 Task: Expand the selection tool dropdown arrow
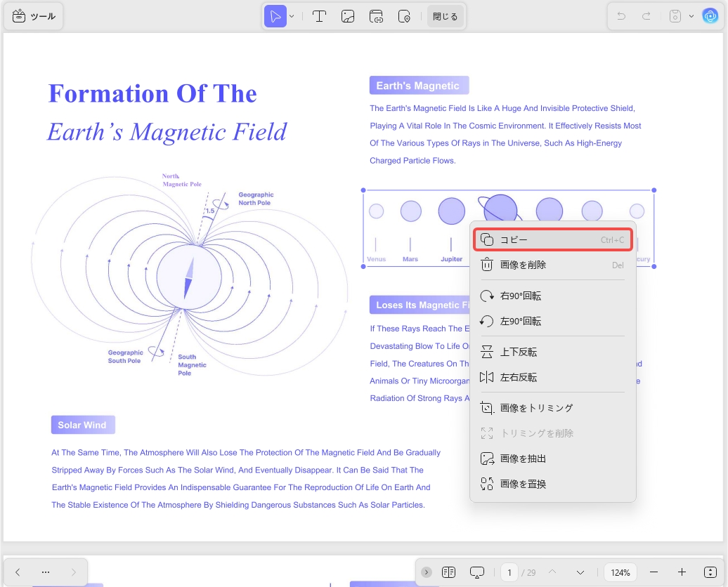coord(292,16)
